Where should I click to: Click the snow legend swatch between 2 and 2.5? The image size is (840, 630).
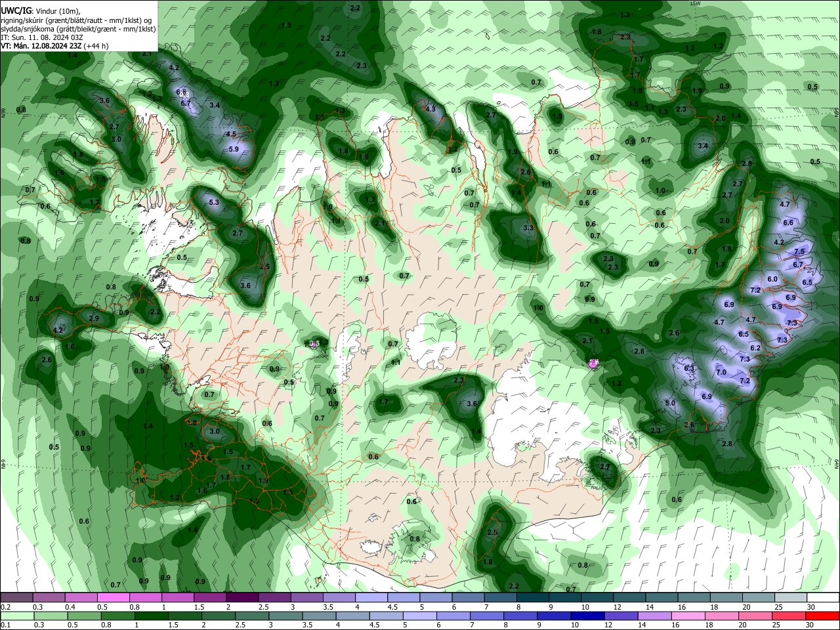click(242, 598)
